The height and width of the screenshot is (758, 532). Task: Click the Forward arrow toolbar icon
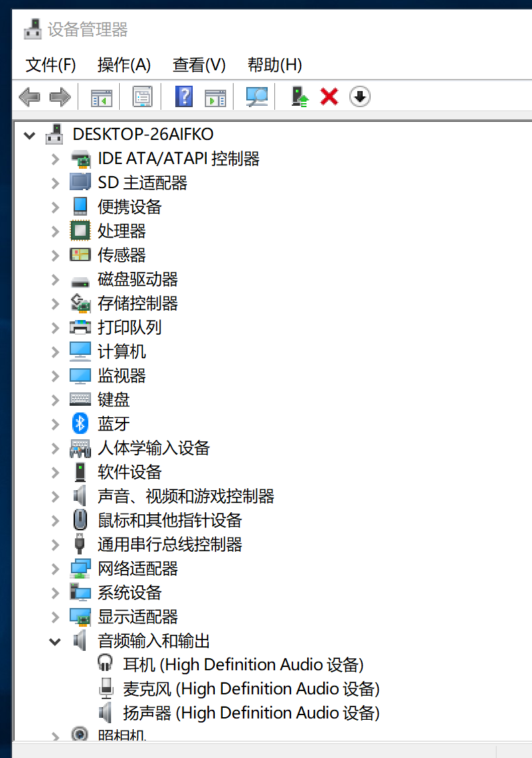click(60, 96)
